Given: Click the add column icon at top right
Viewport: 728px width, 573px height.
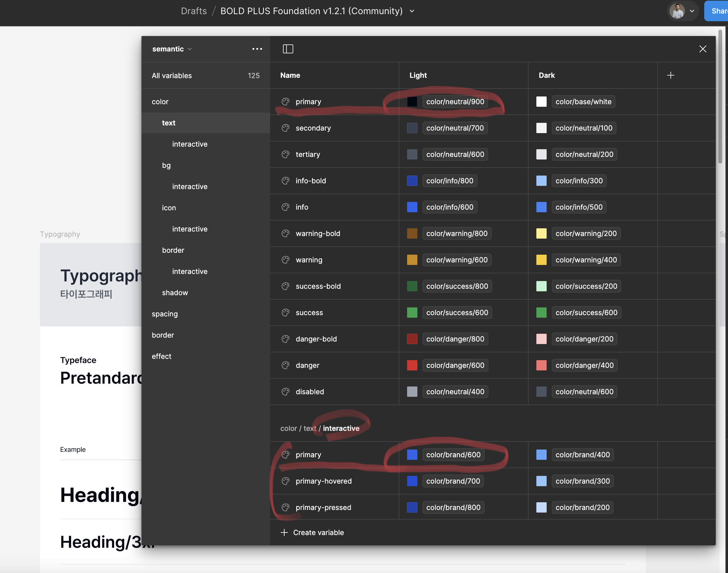Looking at the screenshot, I should tap(671, 75).
